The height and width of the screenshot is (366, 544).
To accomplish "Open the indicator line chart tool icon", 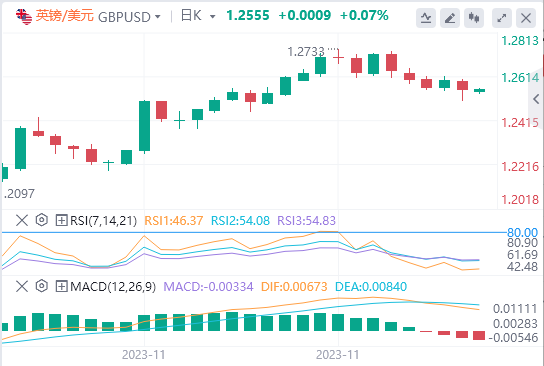I will pos(426,17).
